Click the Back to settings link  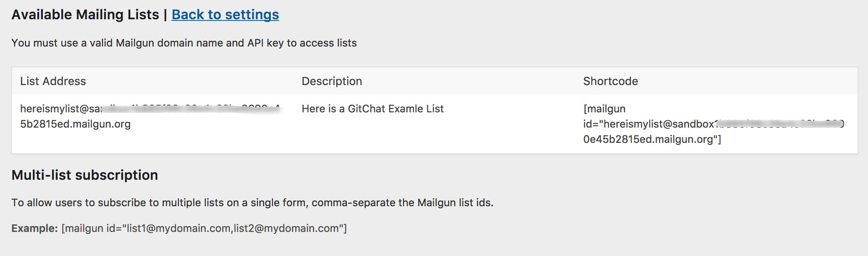point(225,14)
